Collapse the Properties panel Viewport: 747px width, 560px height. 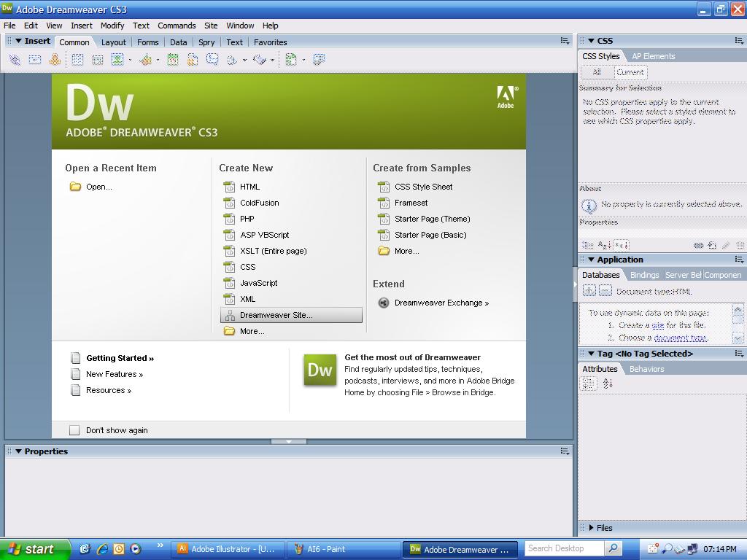18,451
